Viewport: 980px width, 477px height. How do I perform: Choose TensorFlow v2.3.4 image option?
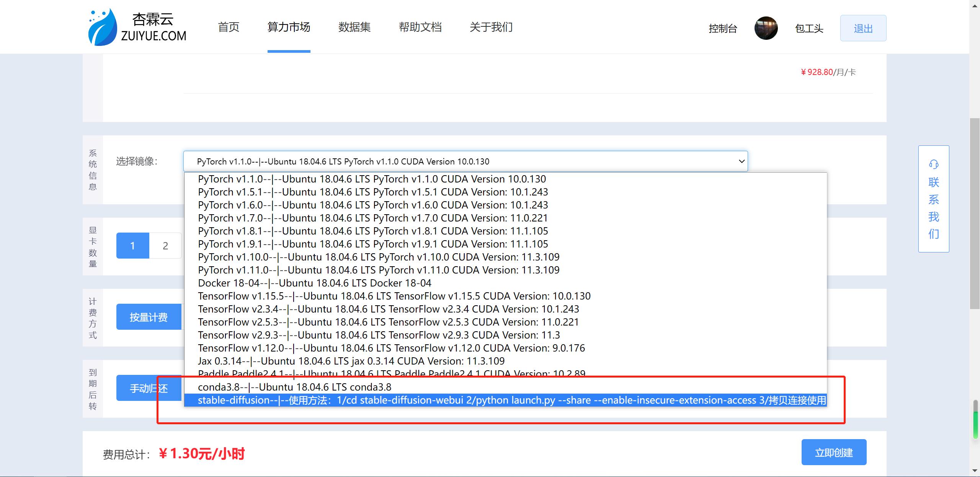tap(505, 309)
